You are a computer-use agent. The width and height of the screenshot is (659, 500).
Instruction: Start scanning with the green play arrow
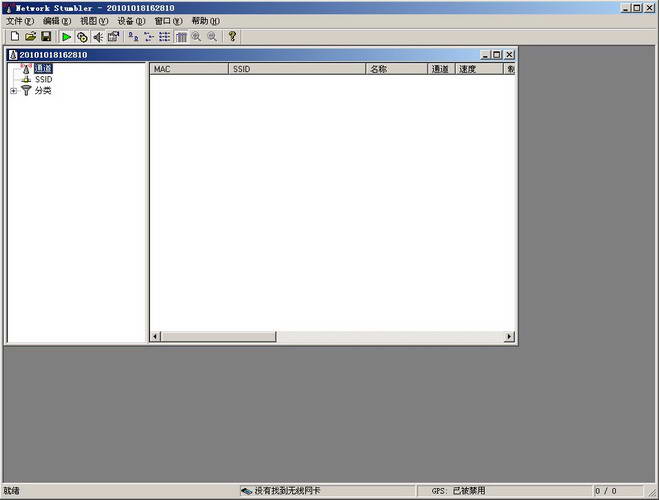(x=66, y=37)
